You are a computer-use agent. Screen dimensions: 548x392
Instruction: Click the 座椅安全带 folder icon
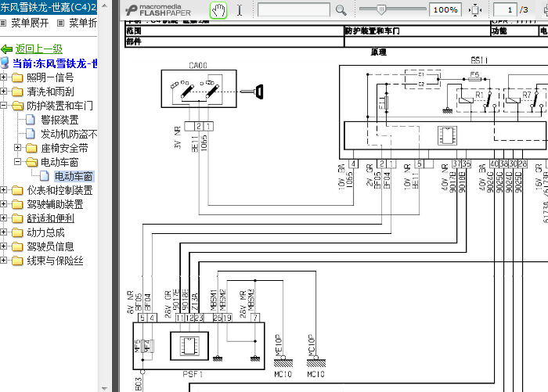click(31, 148)
